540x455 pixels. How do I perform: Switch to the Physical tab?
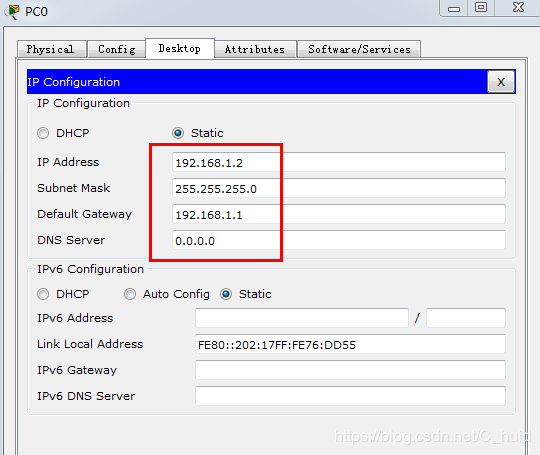coord(51,49)
